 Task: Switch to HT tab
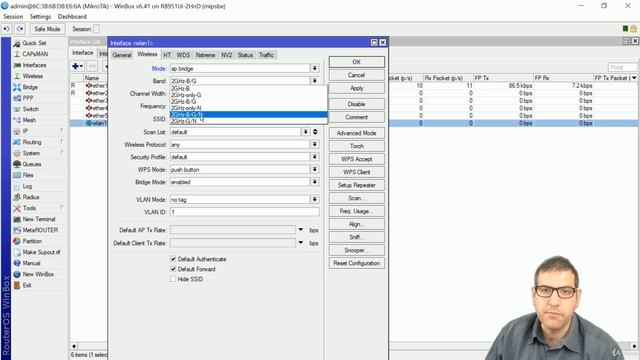(x=167, y=55)
